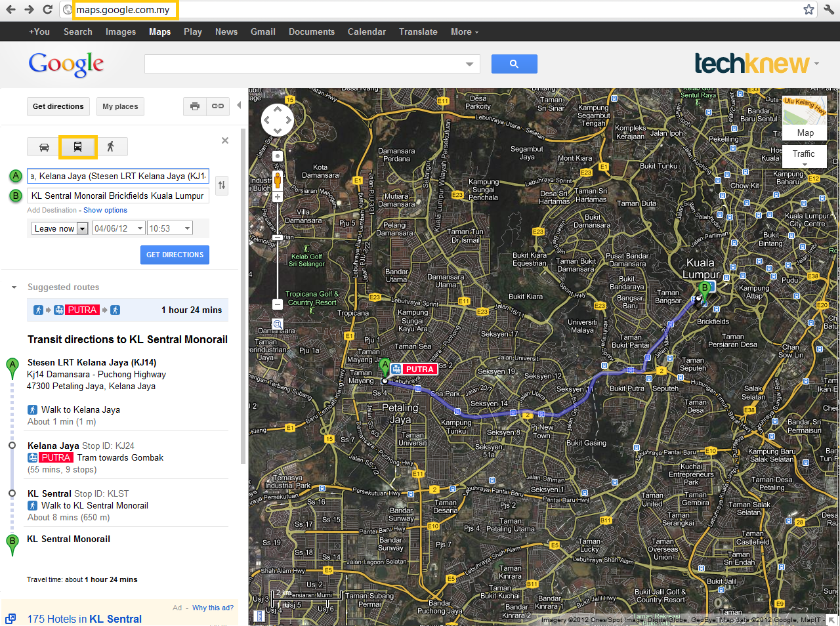Open the search box dropdown arrow
Viewport: 840px width, 626px height.
pos(469,64)
